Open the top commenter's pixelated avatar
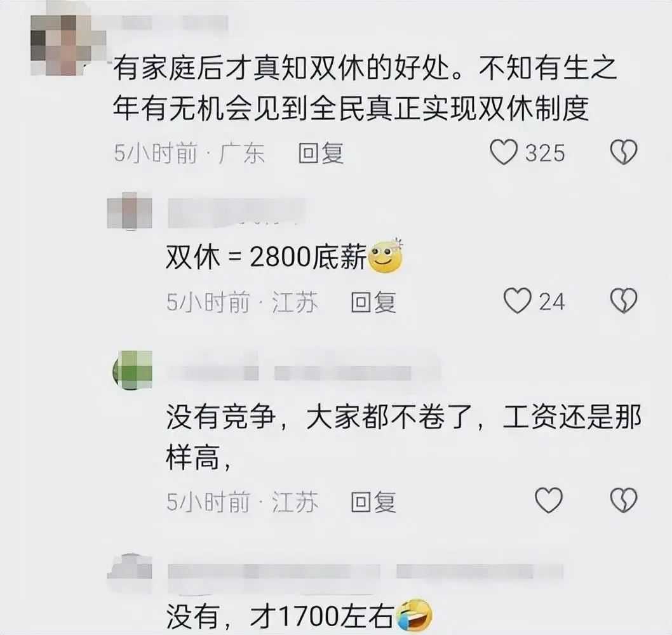 coord(69,46)
